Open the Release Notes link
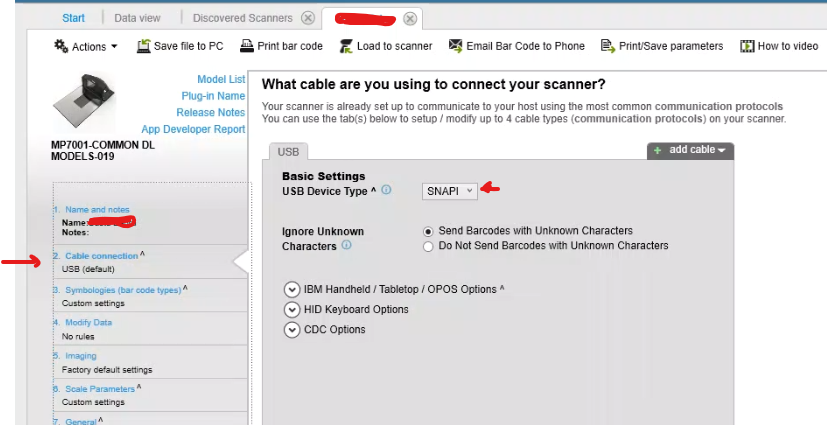827x425 pixels. tap(210, 112)
